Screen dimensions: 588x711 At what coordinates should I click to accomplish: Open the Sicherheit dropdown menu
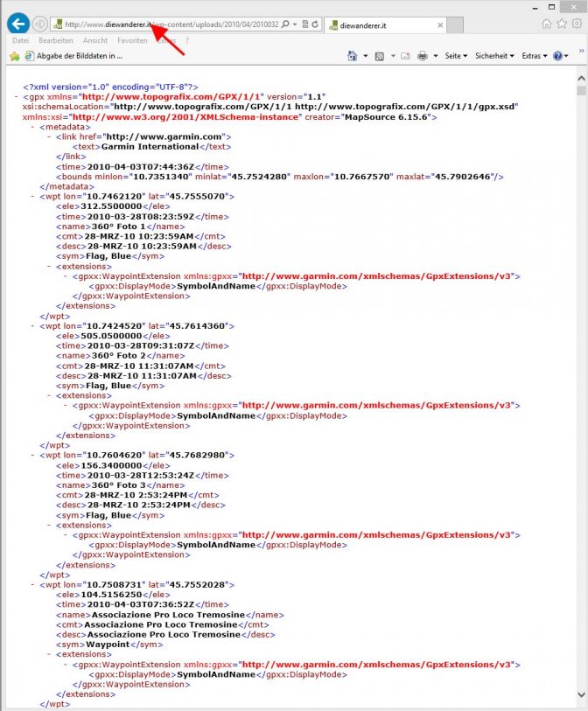tap(494, 56)
